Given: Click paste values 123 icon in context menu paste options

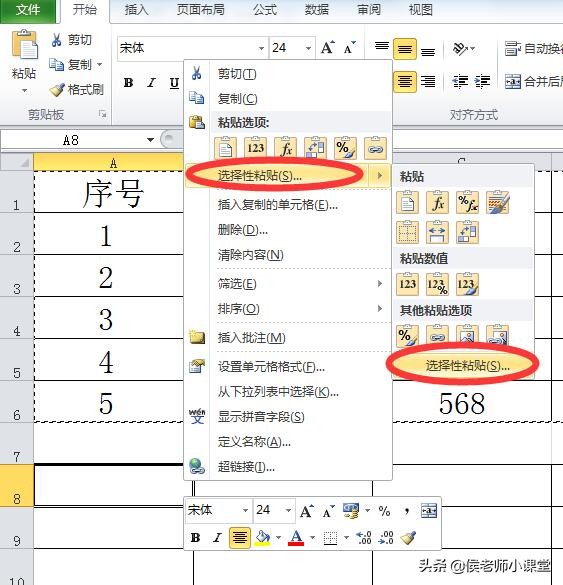Looking at the screenshot, I should click(x=256, y=148).
